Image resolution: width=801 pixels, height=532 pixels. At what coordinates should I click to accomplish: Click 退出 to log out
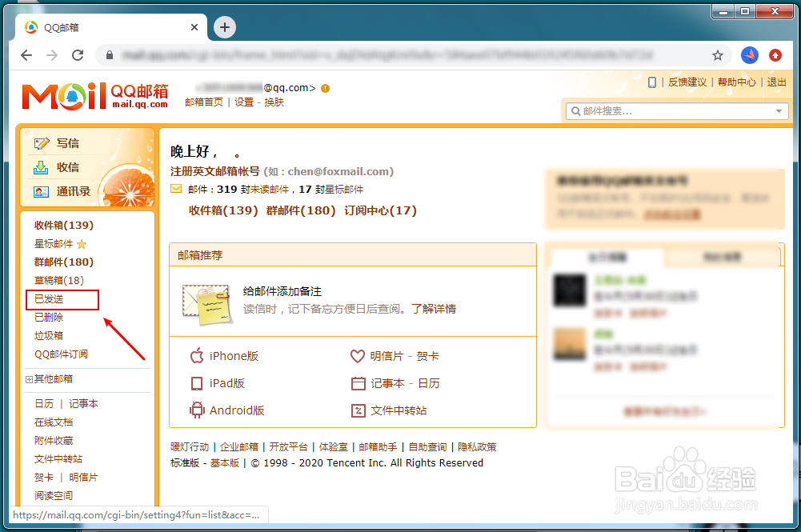(776, 82)
